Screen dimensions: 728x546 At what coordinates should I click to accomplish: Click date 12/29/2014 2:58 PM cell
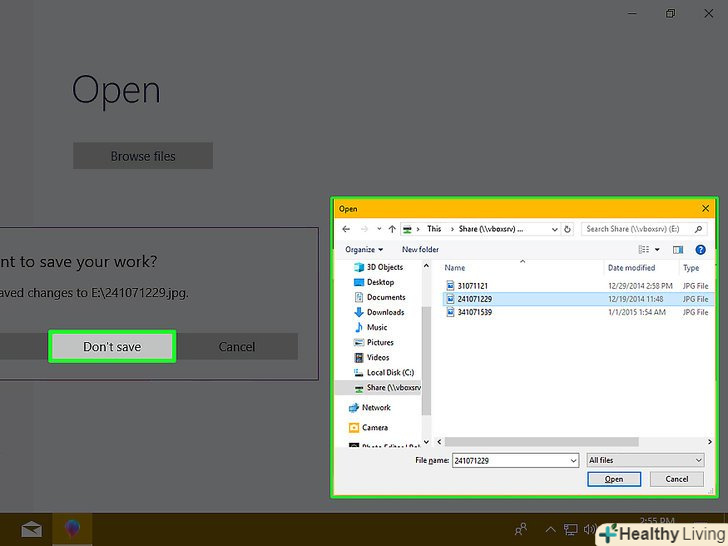640,286
